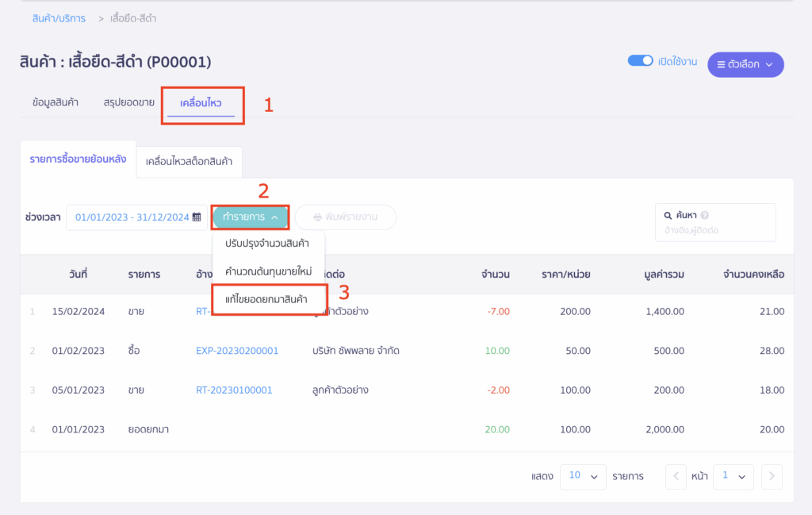Screen dimensions: 812x515
Task: Click the calendar icon in date range field
Action: click(x=197, y=217)
